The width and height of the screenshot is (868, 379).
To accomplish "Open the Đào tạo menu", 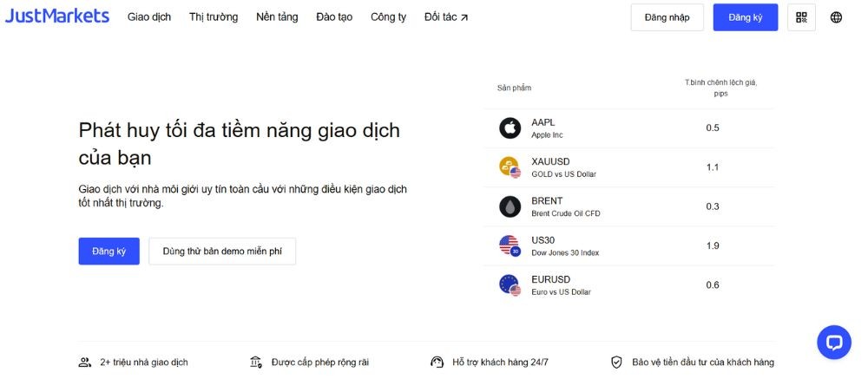I will (x=334, y=17).
